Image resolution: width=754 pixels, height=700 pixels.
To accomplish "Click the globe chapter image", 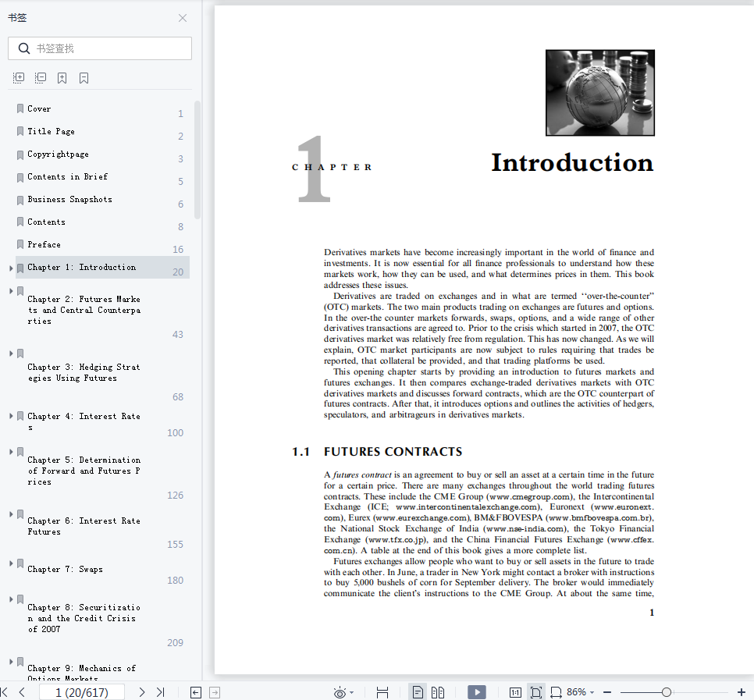I will tap(599, 93).
